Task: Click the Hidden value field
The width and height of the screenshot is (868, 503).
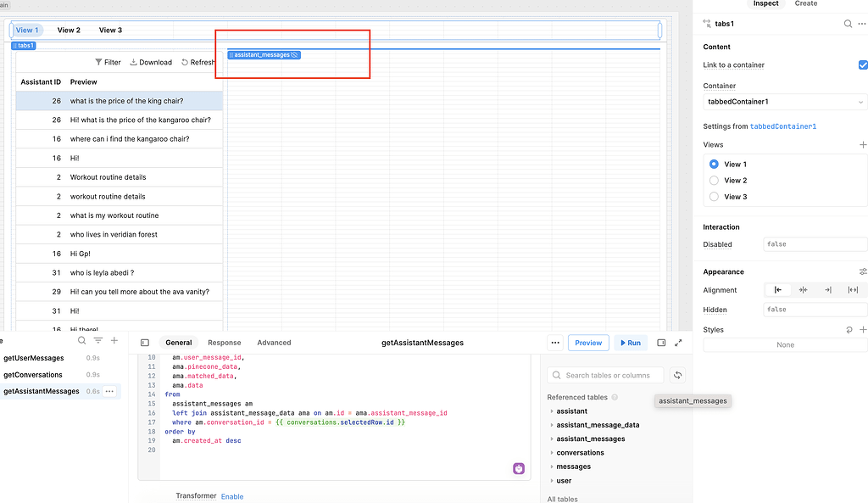Action: tap(815, 310)
